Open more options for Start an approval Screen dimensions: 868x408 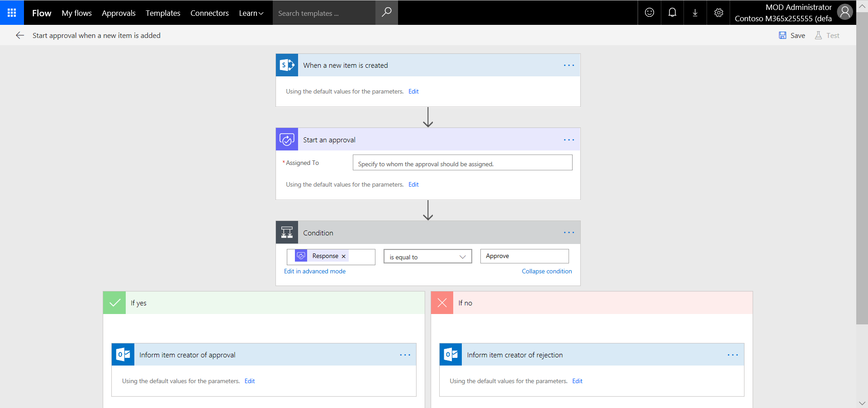point(569,140)
